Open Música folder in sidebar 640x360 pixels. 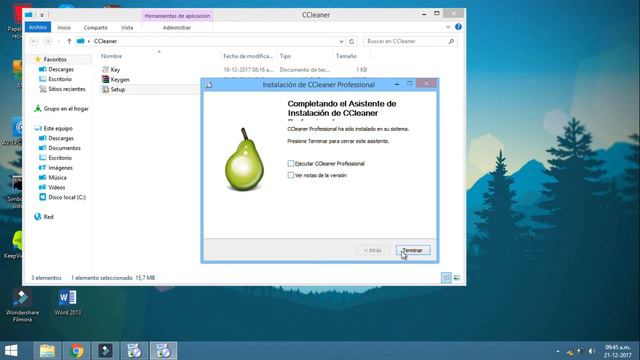[x=57, y=178]
